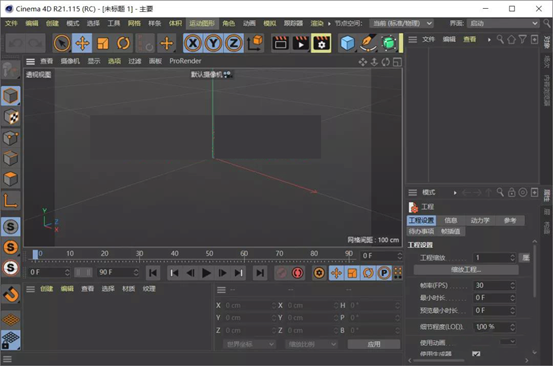This screenshot has height=366, width=553.
Task: Select the Spline Pen tool
Action: pyautogui.click(x=367, y=43)
